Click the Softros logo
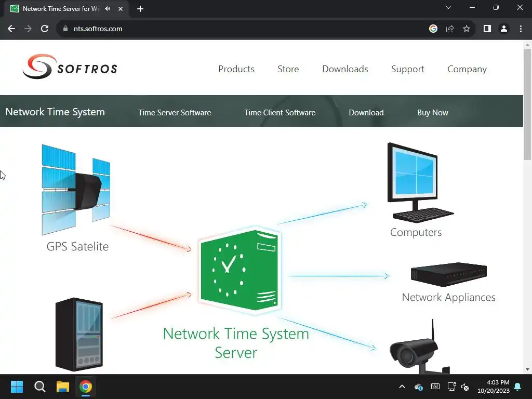 (x=70, y=67)
